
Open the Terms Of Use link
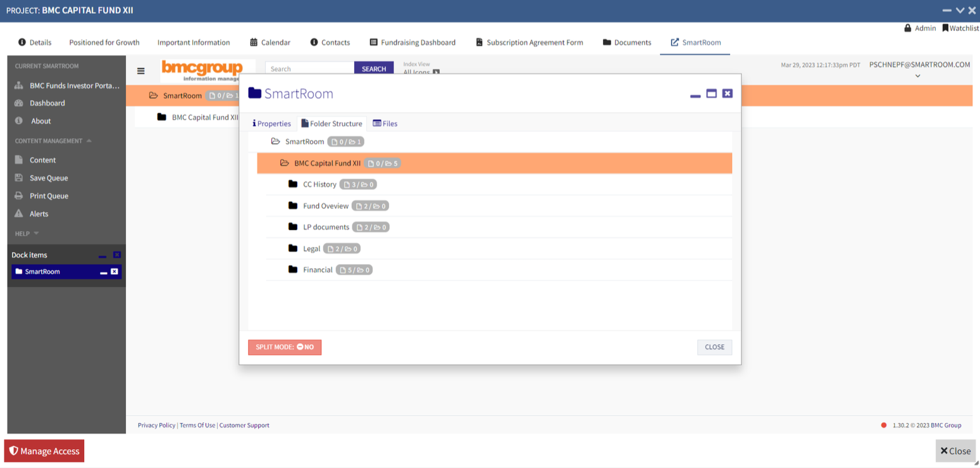click(x=197, y=426)
